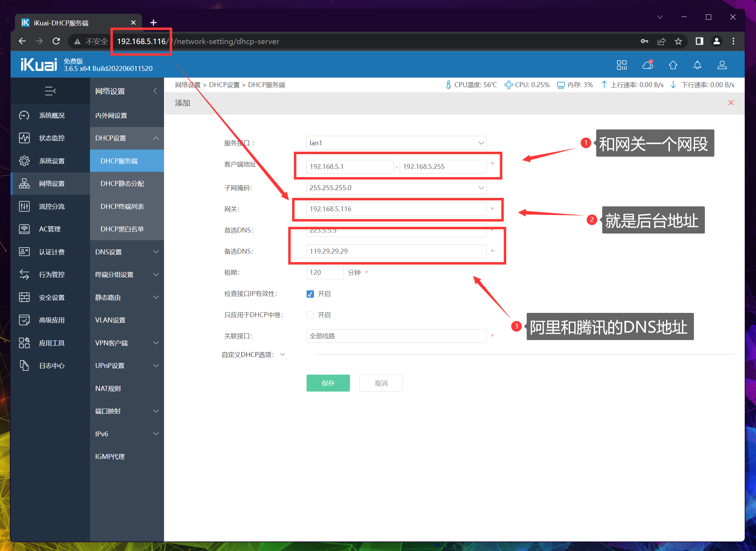The width and height of the screenshot is (756, 551).
Task: Click the 取消 button
Action: click(x=381, y=383)
